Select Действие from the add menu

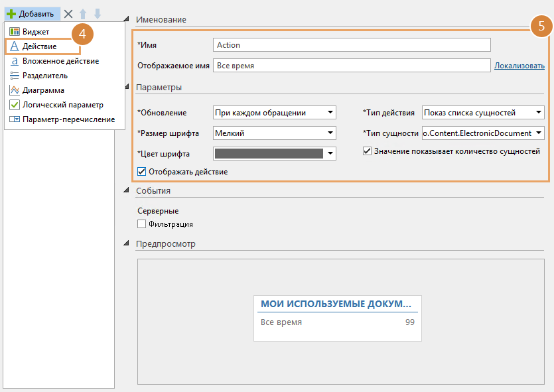pos(39,46)
